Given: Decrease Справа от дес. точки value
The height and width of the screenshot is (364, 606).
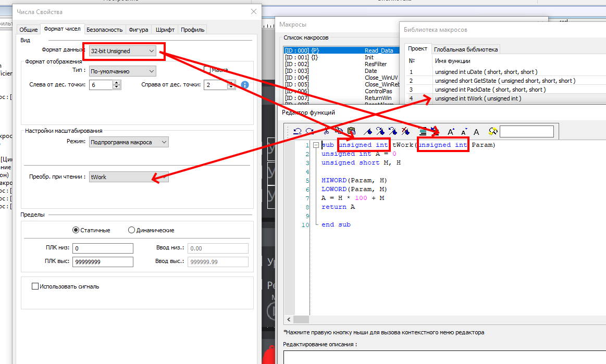Looking at the screenshot, I should [231, 87].
